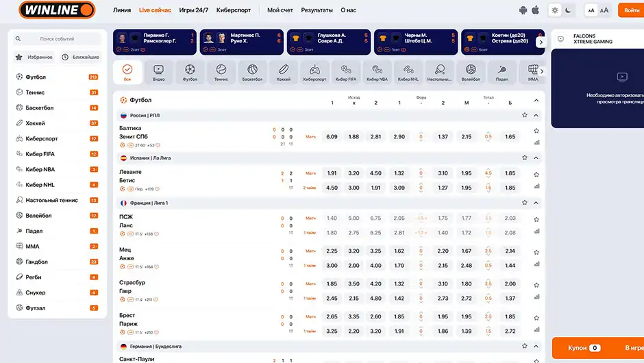Focus the Поиск событий search field
The image size is (644, 363).
click(57, 38)
